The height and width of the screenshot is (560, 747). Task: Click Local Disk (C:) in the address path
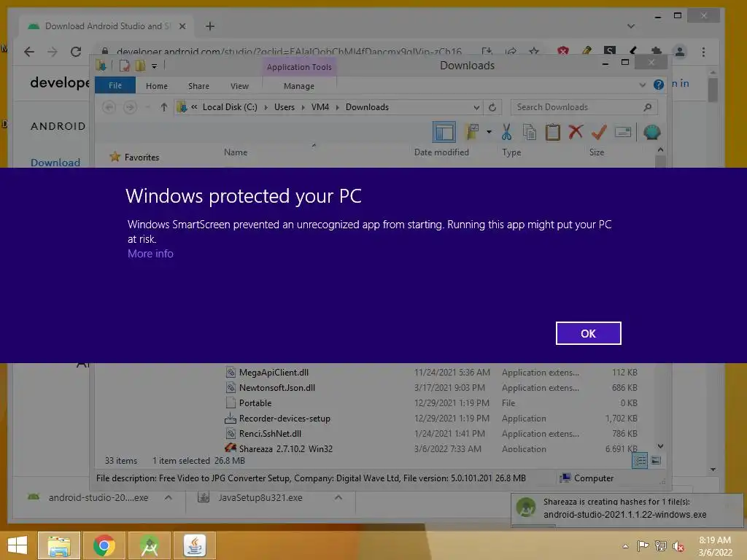(230, 107)
